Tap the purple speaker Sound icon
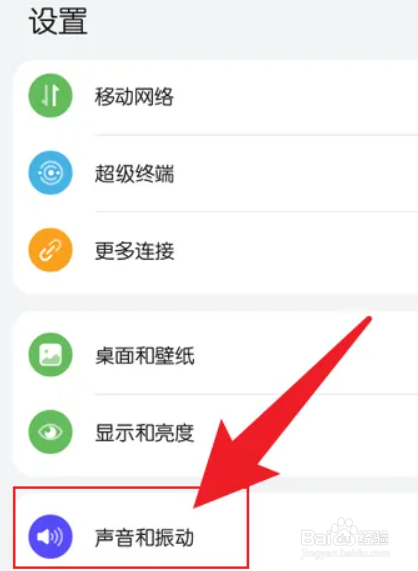This screenshot has width=418, height=571. point(50,536)
